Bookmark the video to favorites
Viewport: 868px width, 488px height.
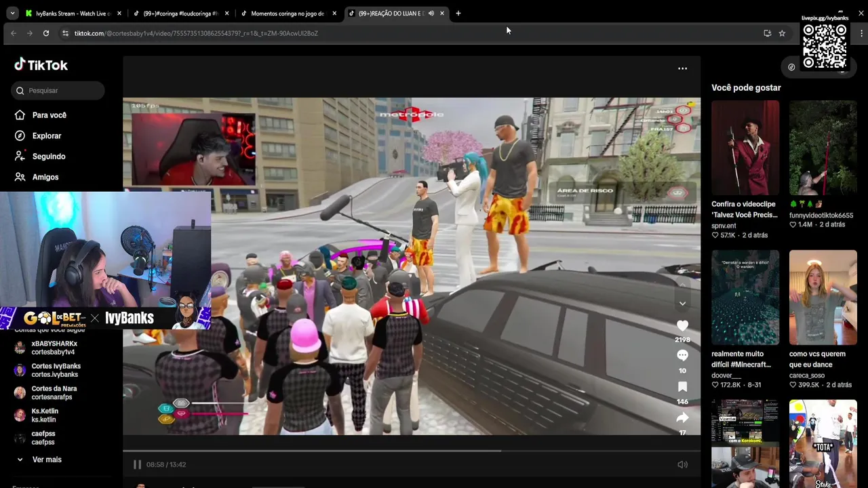click(682, 387)
